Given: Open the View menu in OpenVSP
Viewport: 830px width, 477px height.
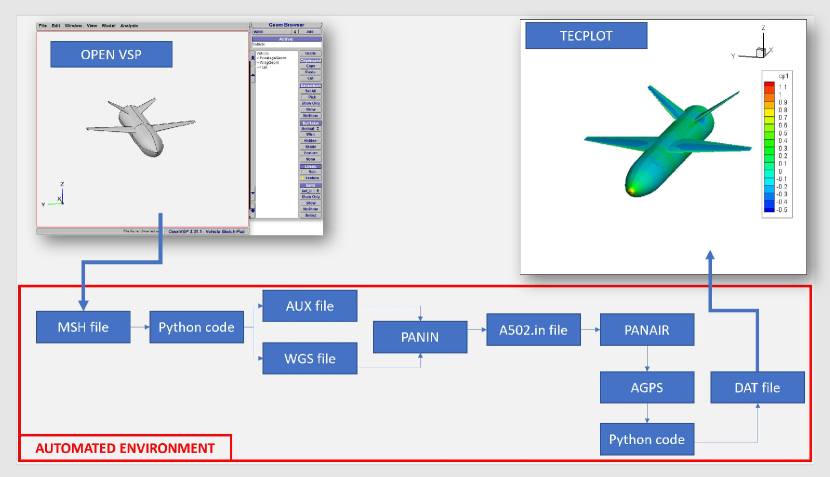Looking at the screenshot, I should pos(92,25).
